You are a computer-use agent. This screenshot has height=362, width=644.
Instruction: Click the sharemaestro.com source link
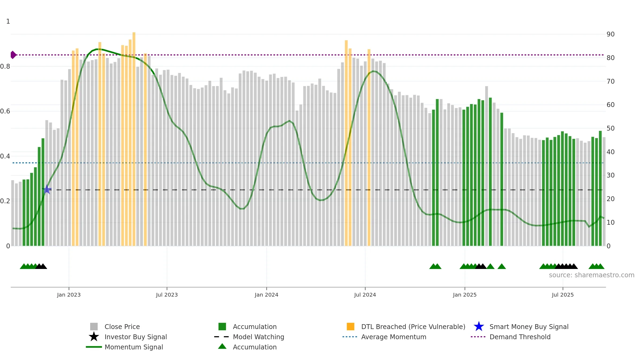591,275
